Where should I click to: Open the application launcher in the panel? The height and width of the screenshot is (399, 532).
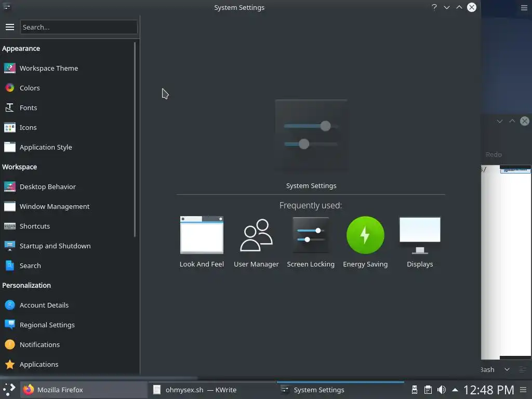click(x=9, y=390)
